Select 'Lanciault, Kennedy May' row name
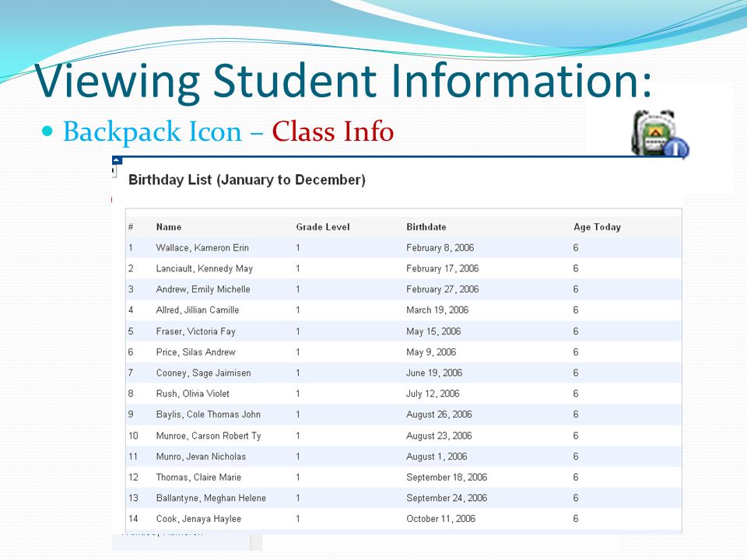This screenshot has height=560, width=747. click(x=204, y=268)
